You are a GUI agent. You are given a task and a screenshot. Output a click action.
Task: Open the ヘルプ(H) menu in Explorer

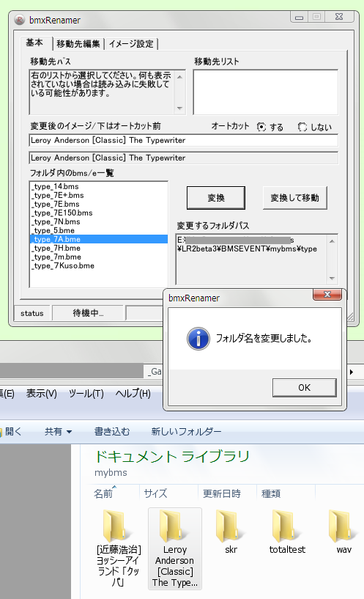tap(133, 394)
